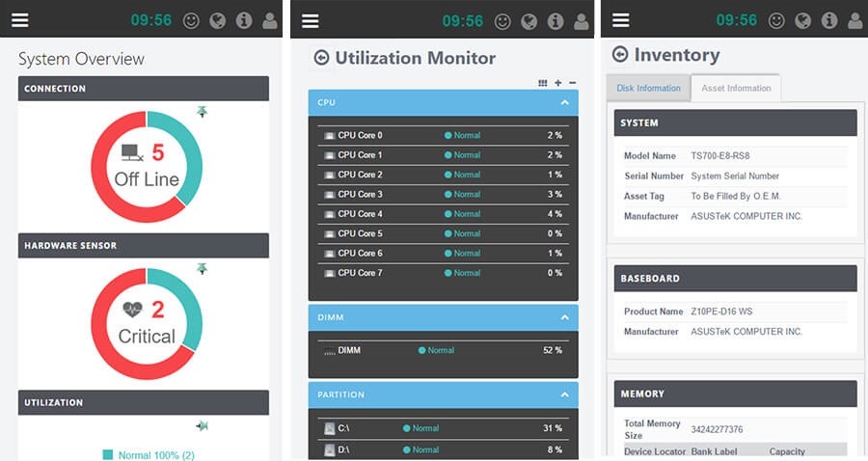Click the BASEBOARD section header
Screen dimensions: 868x461
coord(735,279)
